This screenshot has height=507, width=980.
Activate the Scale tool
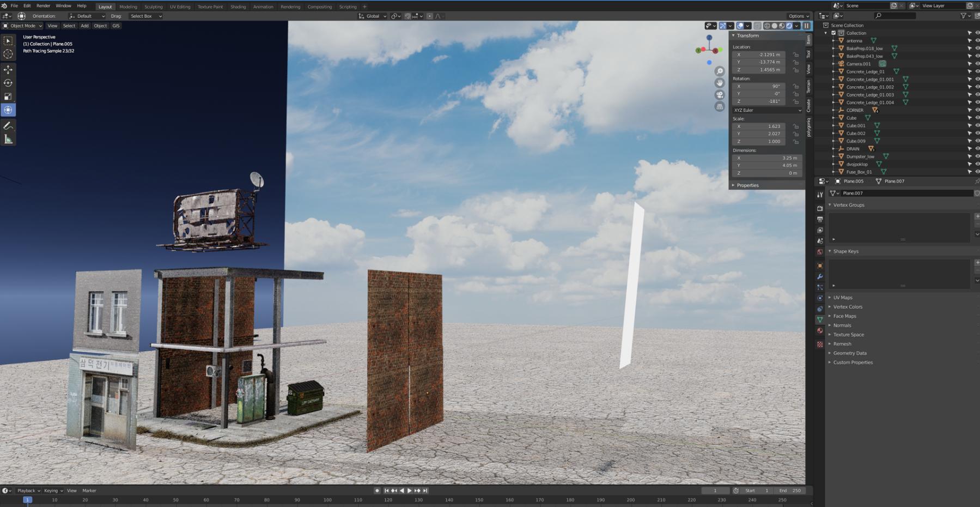[8, 96]
